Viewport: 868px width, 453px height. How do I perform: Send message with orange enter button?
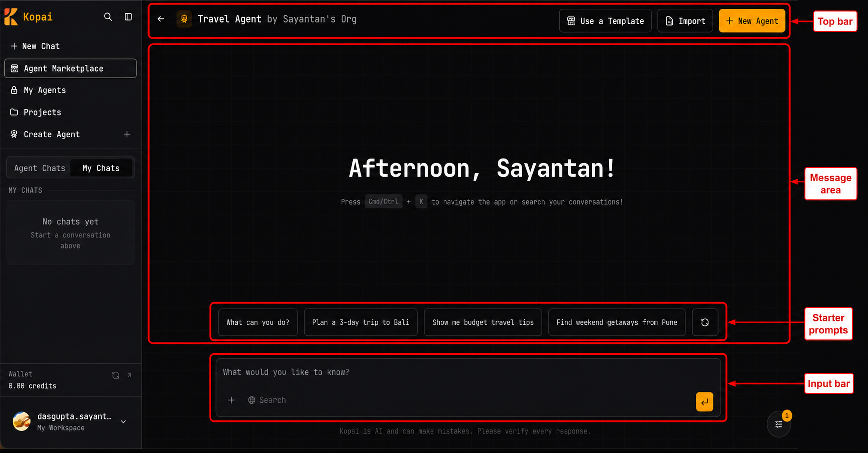pyautogui.click(x=704, y=402)
